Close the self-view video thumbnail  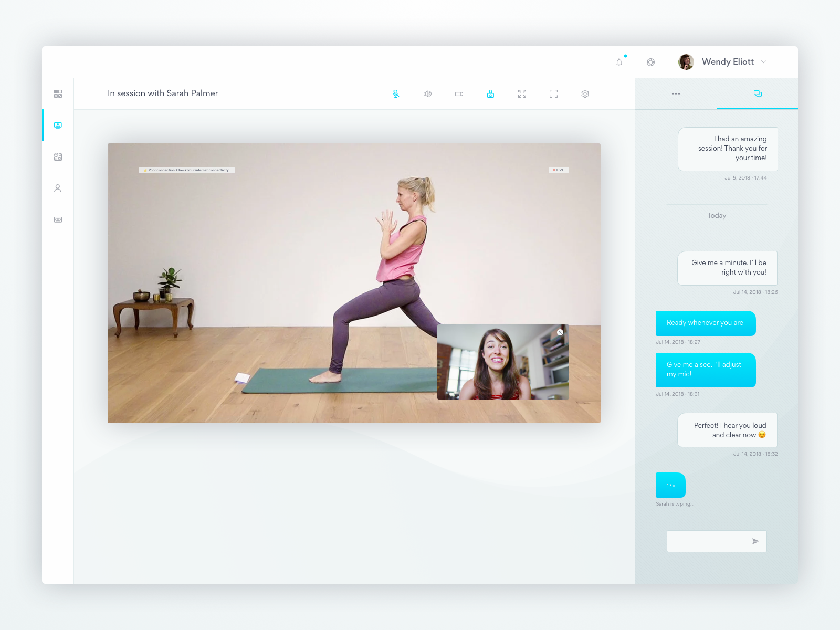[560, 332]
